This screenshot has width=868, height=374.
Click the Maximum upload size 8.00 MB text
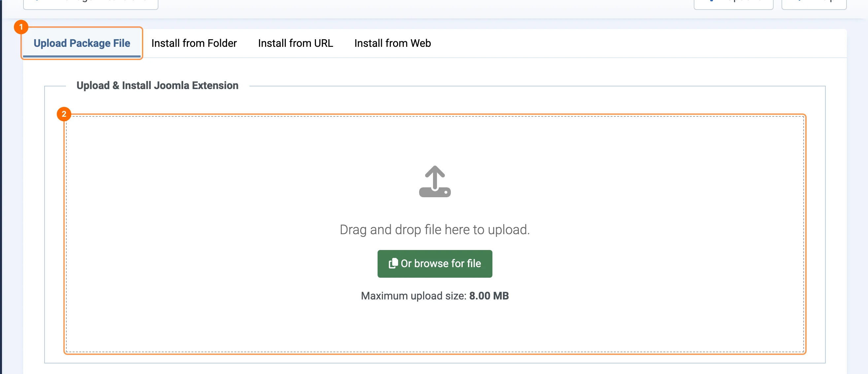click(x=435, y=296)
